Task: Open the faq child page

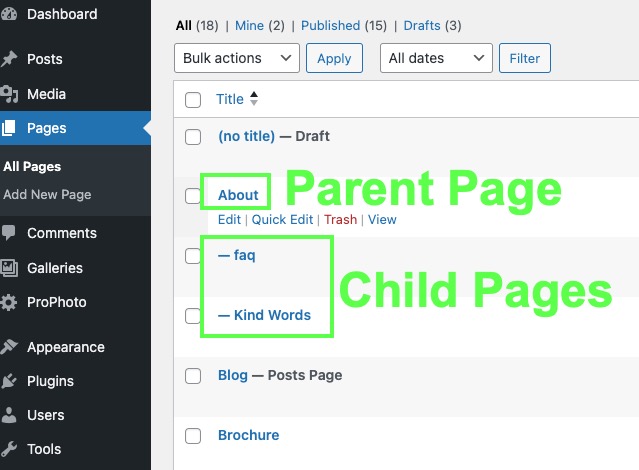Action: click(x=237, y=256)
